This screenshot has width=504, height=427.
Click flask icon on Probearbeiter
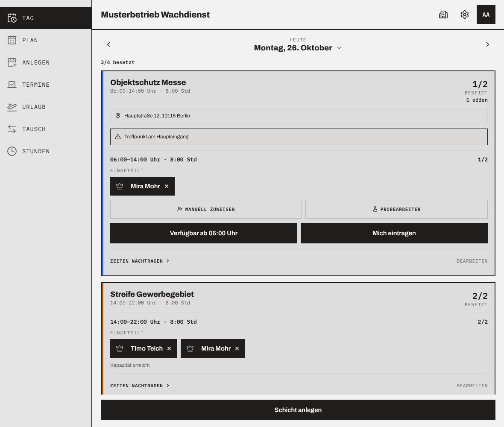(x=375, y=209)
